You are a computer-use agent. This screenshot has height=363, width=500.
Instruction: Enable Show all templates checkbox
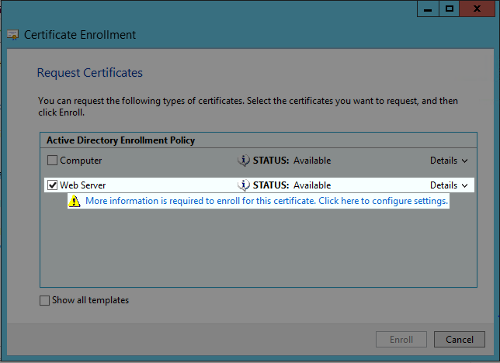(x=45, y=300)
